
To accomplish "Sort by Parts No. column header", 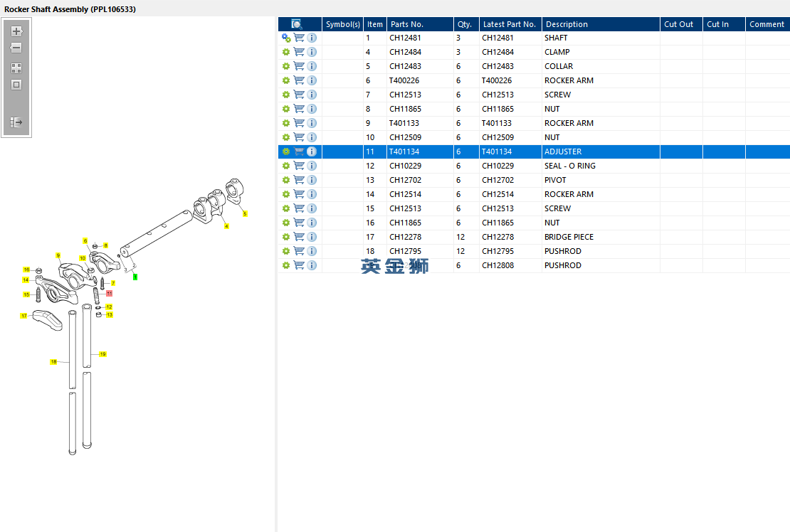I will (420, 24).
